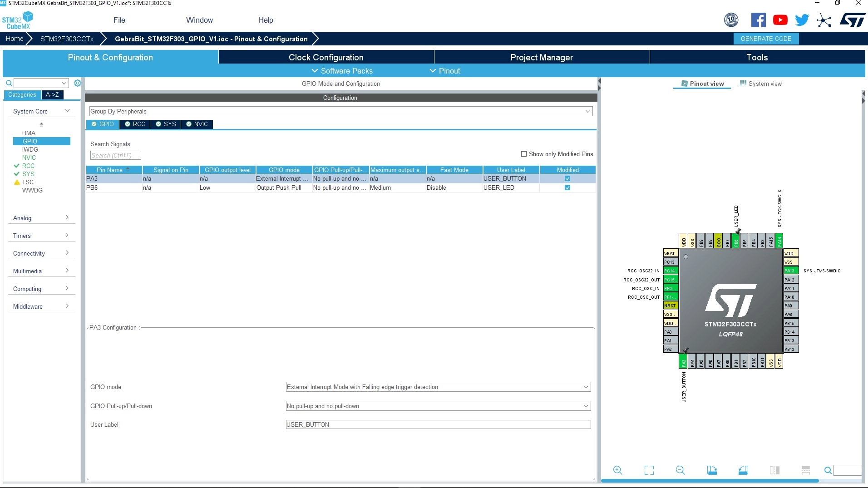This screenshot has width=868, height=488.
Task: Switch to the Project Manager tab
Action: (x=542, y=57)
